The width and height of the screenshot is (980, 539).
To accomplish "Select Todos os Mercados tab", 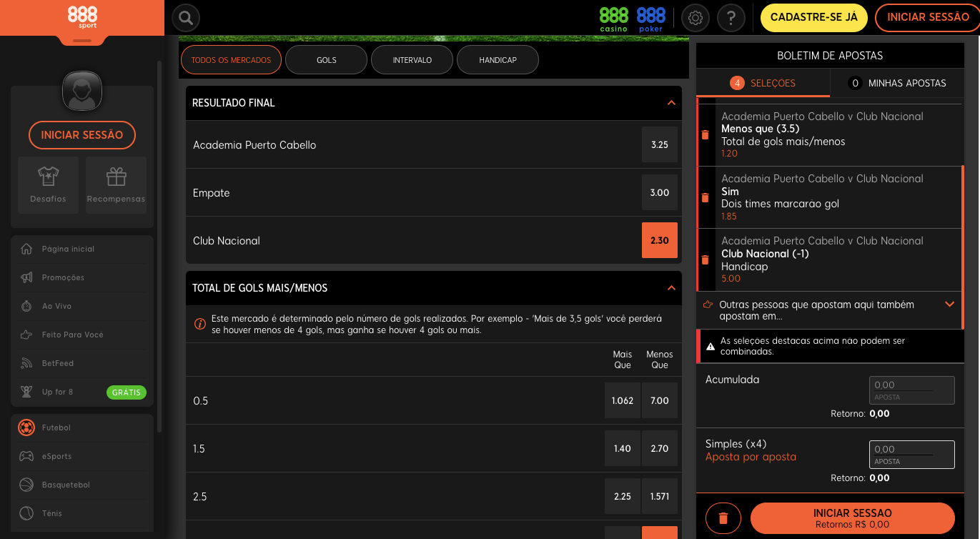I will pos(232,60).
